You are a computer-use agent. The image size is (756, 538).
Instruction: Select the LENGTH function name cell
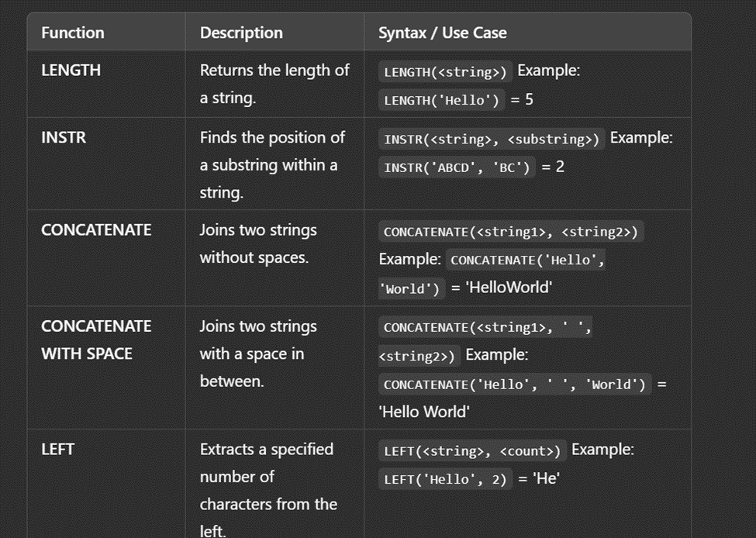(71, 70)
